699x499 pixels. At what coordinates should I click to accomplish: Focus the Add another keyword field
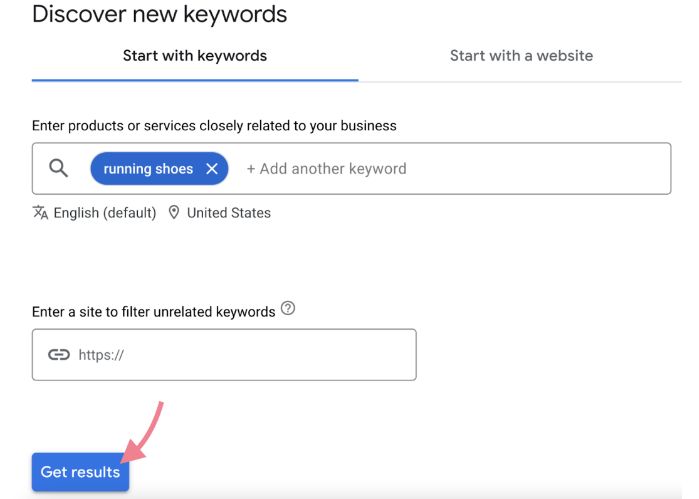[327, 169]
